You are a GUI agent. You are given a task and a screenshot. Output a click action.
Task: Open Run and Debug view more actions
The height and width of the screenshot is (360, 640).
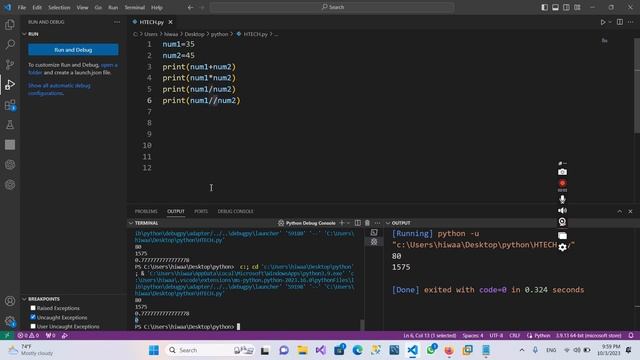pyautogui.click(x=117, y=22)
